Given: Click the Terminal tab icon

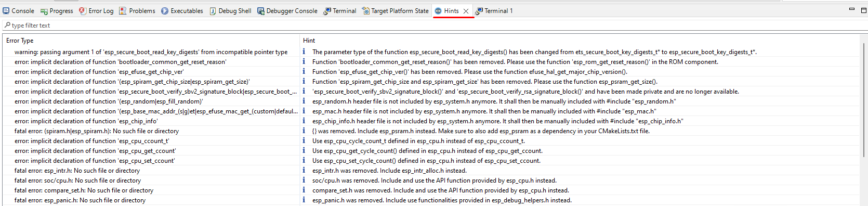Looking at the screenshot, I should click(327, 11).
